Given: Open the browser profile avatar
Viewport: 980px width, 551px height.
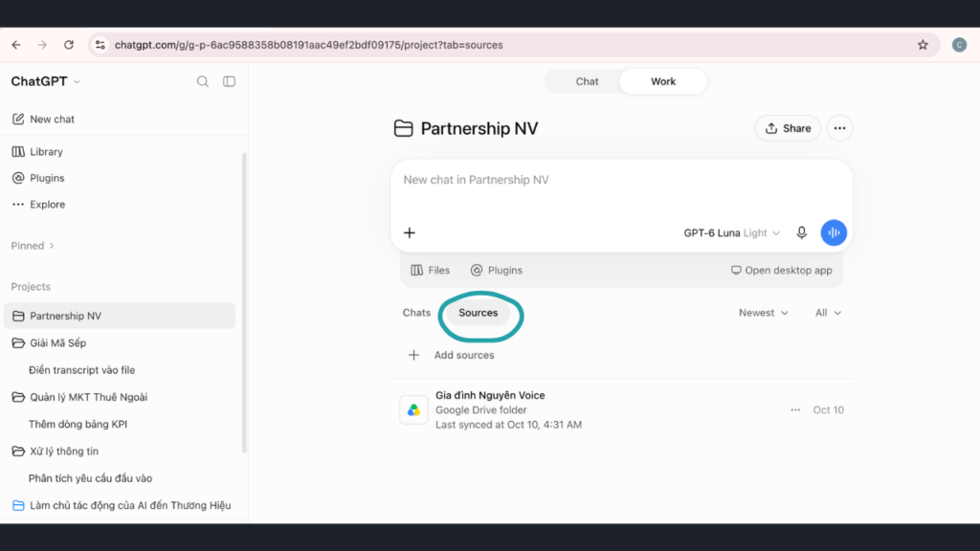Looking at the screenshot, I should pyautogui.click(x=959, y=45).
